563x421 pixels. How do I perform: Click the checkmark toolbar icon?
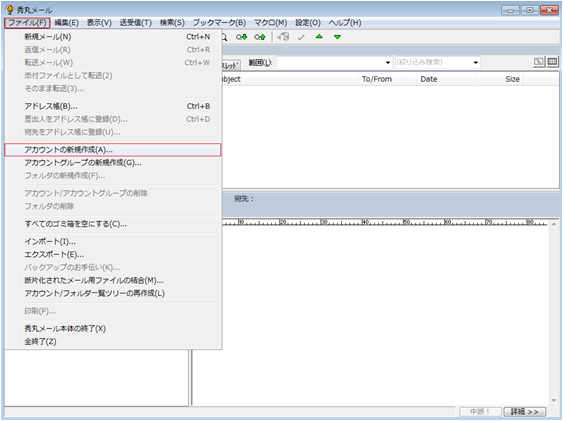coord(301,37)
